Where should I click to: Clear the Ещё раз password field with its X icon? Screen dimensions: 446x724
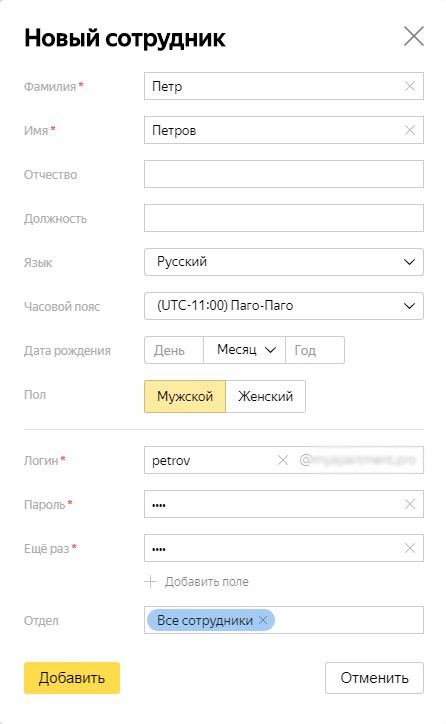click(410, 548)
